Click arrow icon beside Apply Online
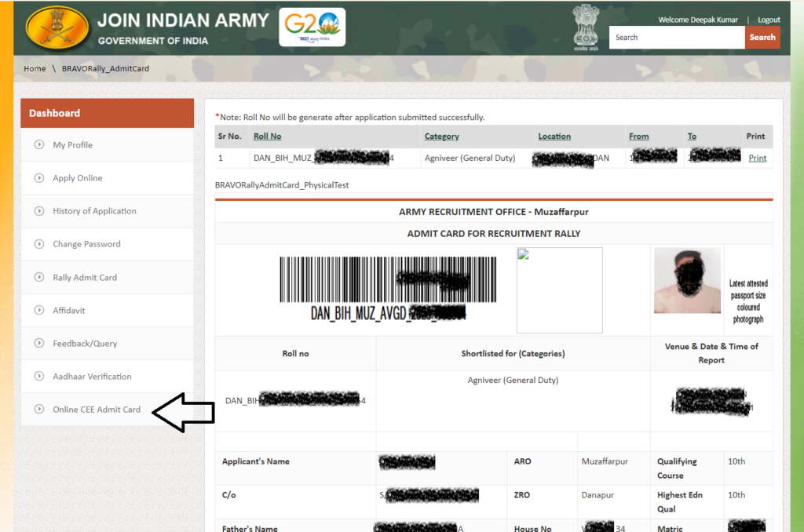The height and width of the screenshot is (532, 804). pos(39,178)
